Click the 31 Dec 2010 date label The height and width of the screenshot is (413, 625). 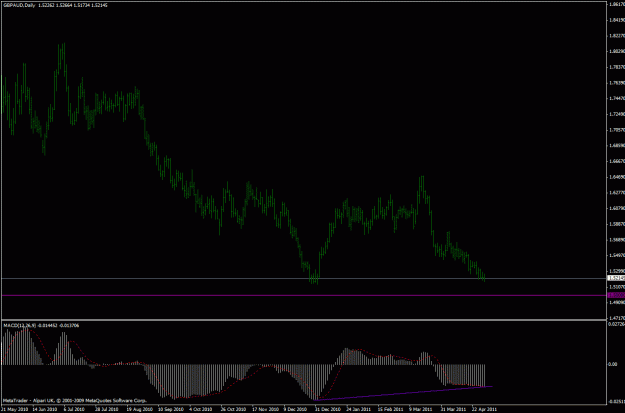point(328,409)
